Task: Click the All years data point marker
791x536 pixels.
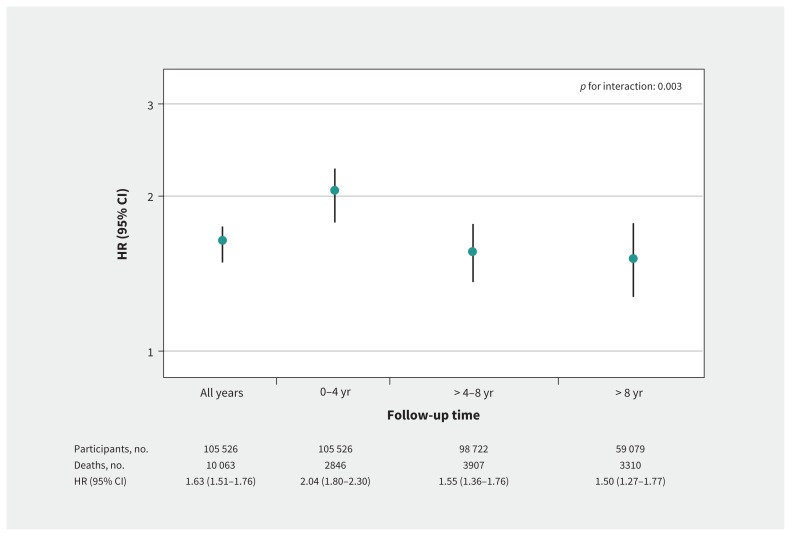Action: 222,240
